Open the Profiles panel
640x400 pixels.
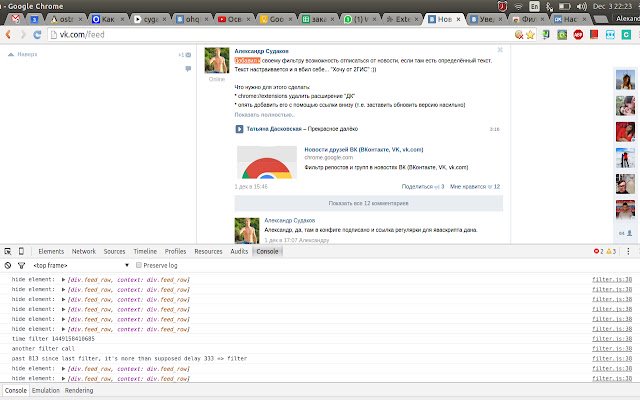click(175, 251)
